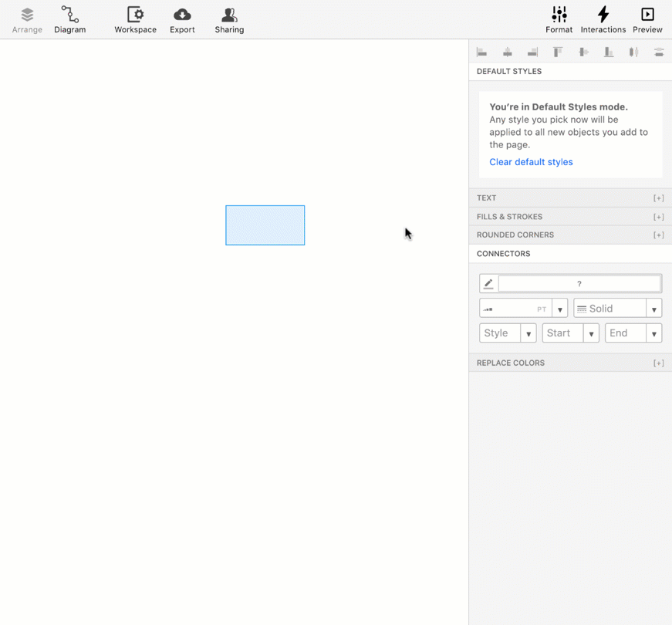Open Sharing options

[x=228, y=19]
